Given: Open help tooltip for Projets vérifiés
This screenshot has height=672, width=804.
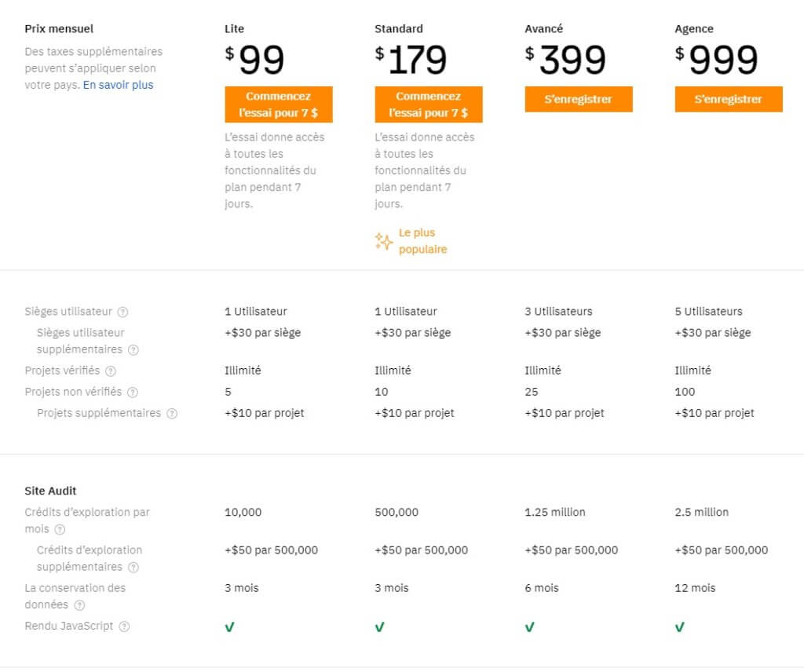Looking at the screenshot, I should pos(111,371).
